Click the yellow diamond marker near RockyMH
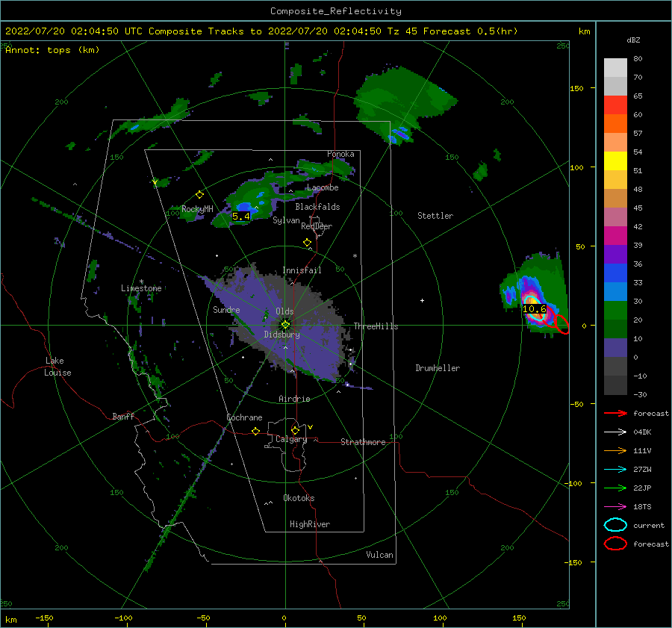Image resolution: width=672 pixels, height=628 pixels. tap(199, 195)
